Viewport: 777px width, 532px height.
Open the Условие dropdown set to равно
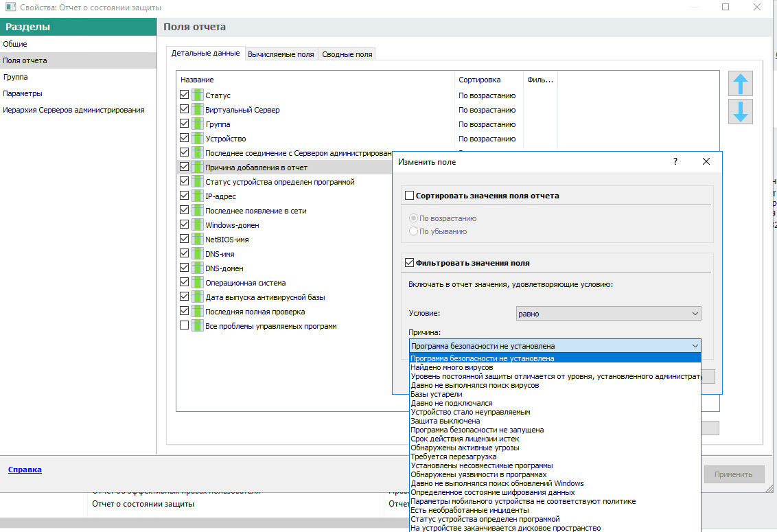point(608,314)
